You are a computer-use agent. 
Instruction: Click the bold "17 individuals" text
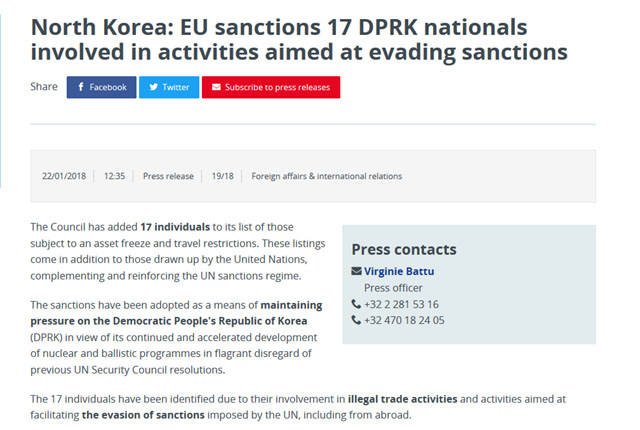pyautogui.click(x=175, y=228)
